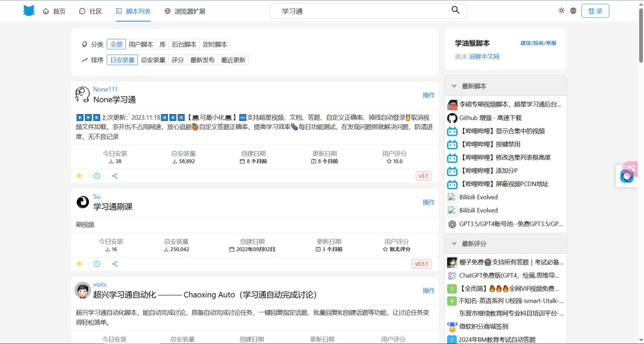This screenshot has height=344, width=644.
Task: Sort by 日安装量
Action: pos(122,60)
